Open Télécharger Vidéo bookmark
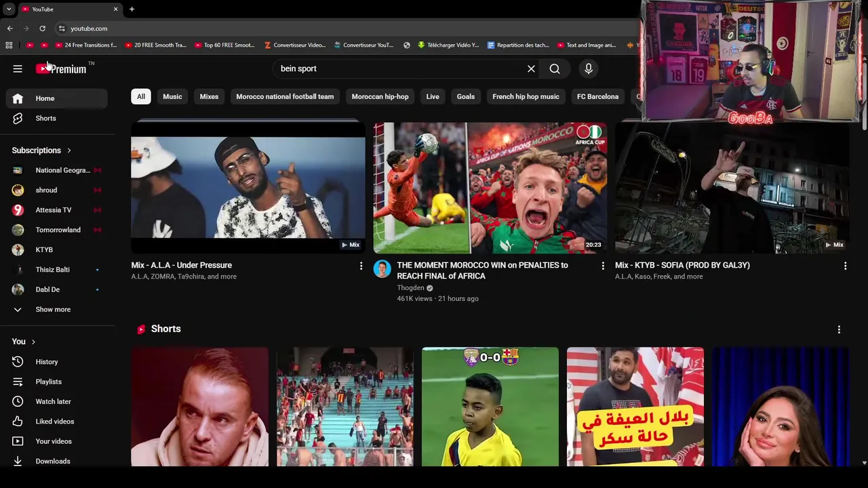 click(x=449, y=45)
